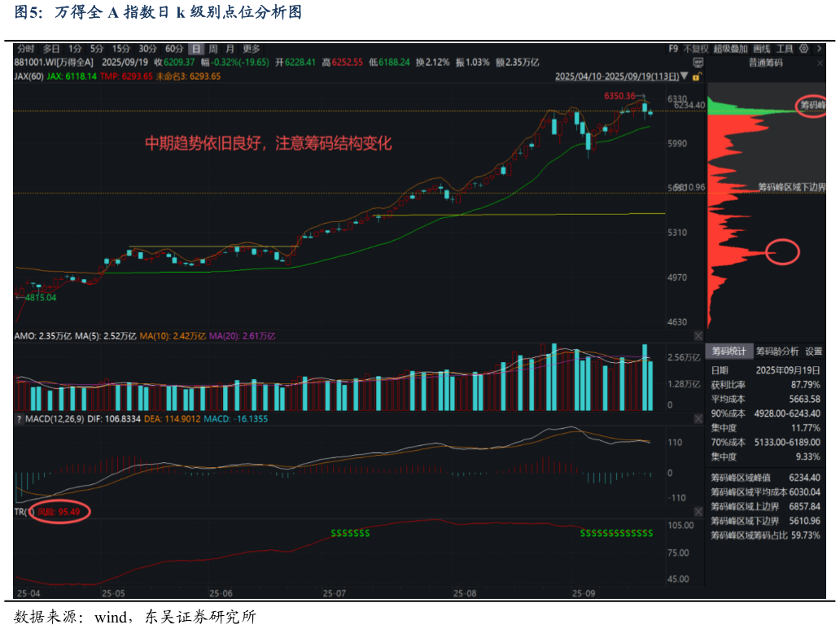Close the MACD indicator pane

pos(698,418)
